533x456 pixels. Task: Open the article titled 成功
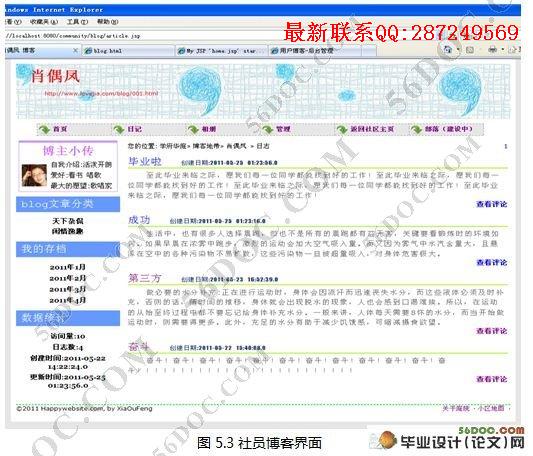(139, 220)
